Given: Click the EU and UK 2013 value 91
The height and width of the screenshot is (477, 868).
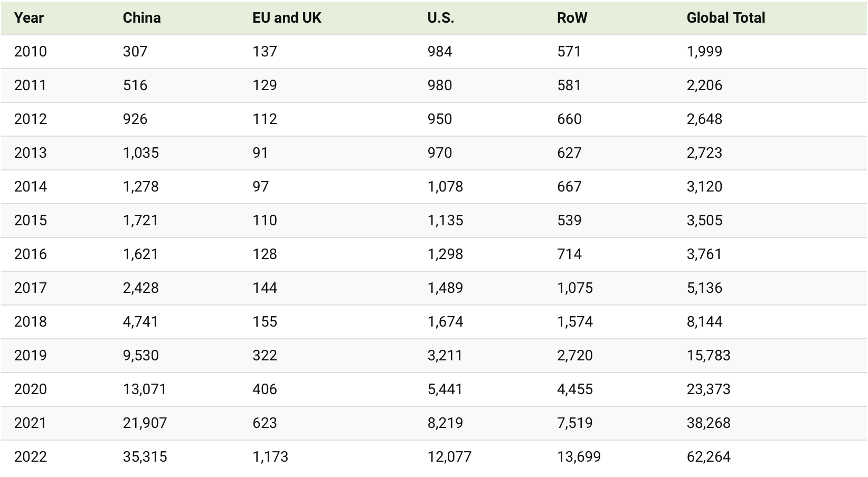Looking at the screenshot, I should point(260,153).
